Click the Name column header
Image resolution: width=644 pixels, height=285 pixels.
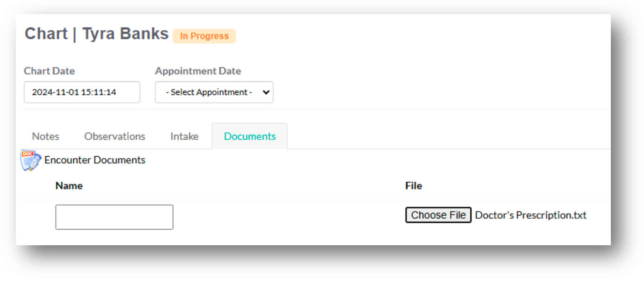click(69, 186)
